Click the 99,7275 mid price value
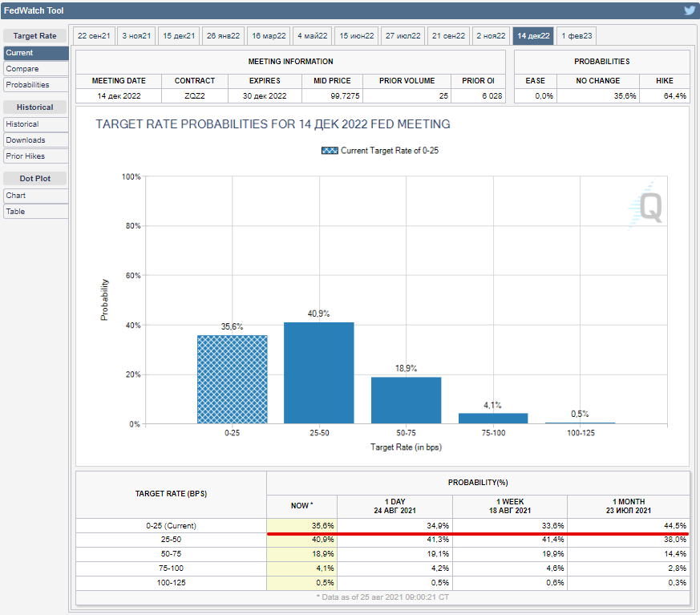700x615 pixels. point(345,96)
